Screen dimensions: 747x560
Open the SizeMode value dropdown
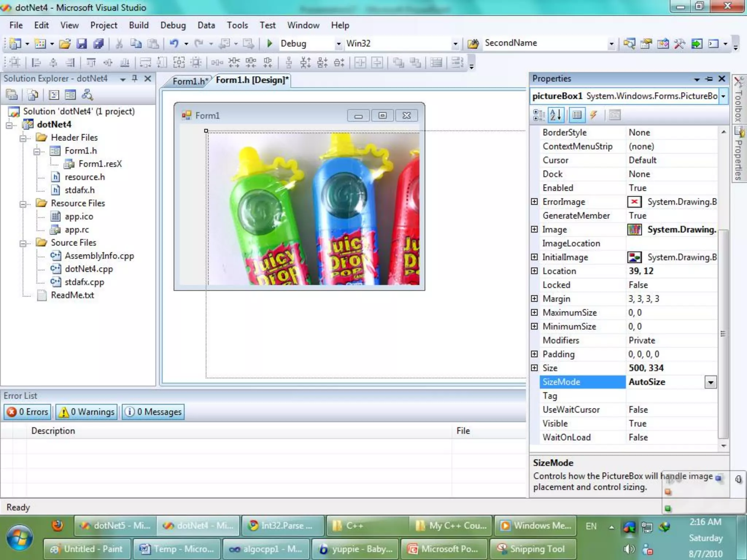(711, 382)
